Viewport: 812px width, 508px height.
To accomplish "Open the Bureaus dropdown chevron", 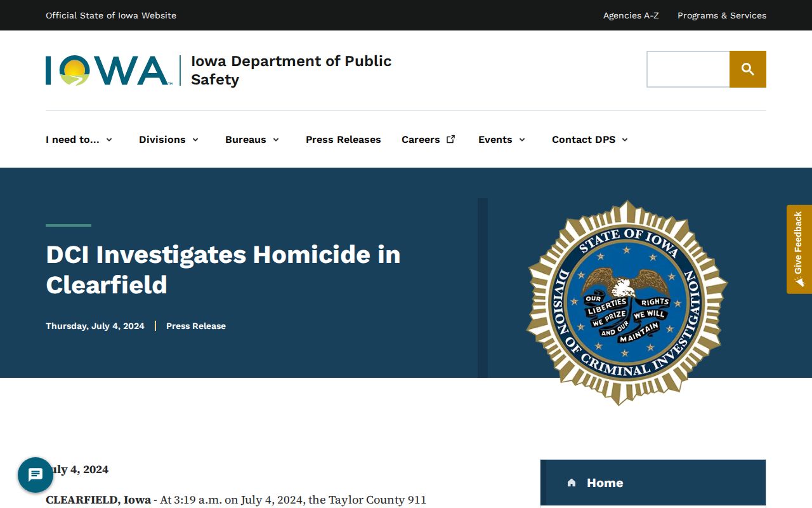I will coord(276,140).
